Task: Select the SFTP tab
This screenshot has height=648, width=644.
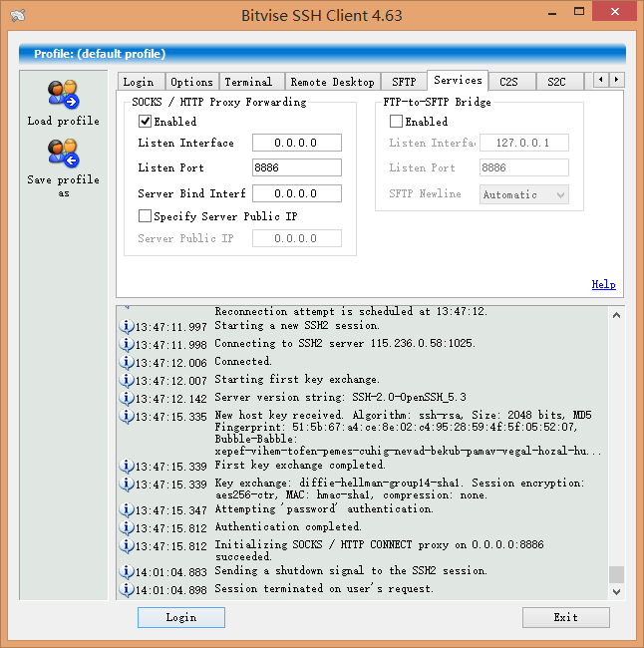Action: (x=404, y=82)
